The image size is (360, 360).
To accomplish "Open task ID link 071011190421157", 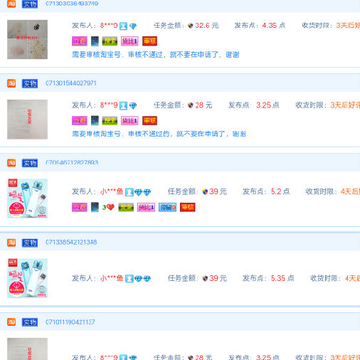I will (x=70, y=322).
